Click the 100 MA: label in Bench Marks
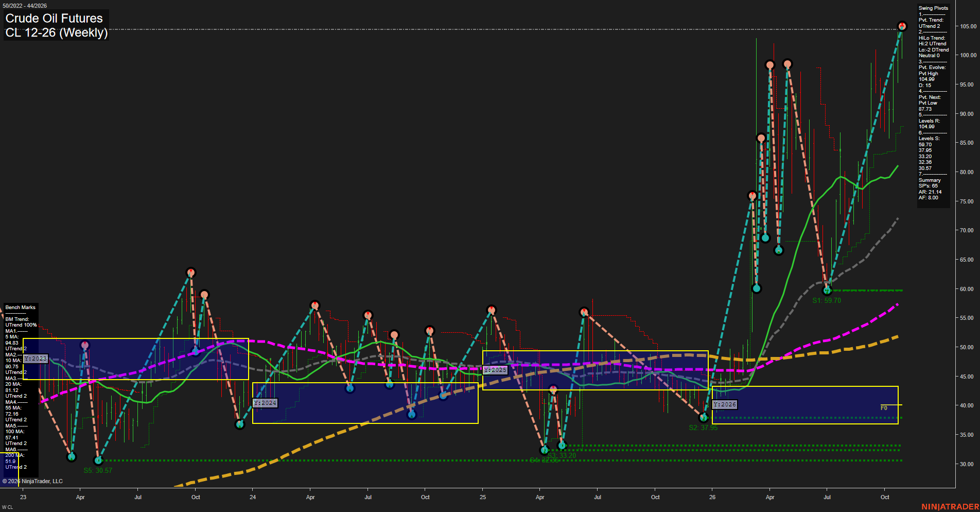Image resolution: width=980 pixels, height=512 pixels. 15,432
